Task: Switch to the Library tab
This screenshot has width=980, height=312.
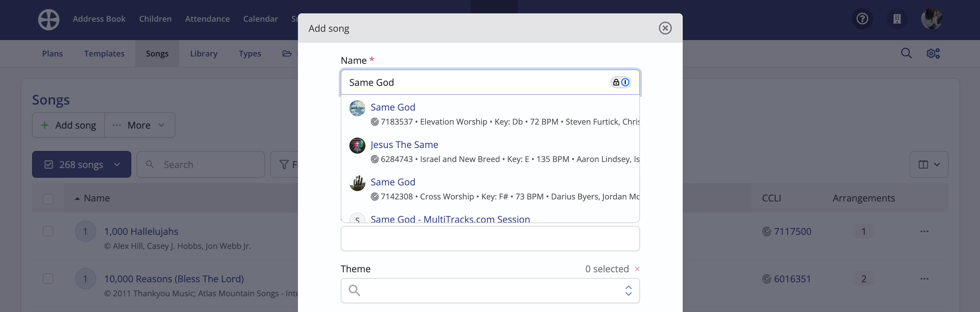Action: click(x=203, y=54)
